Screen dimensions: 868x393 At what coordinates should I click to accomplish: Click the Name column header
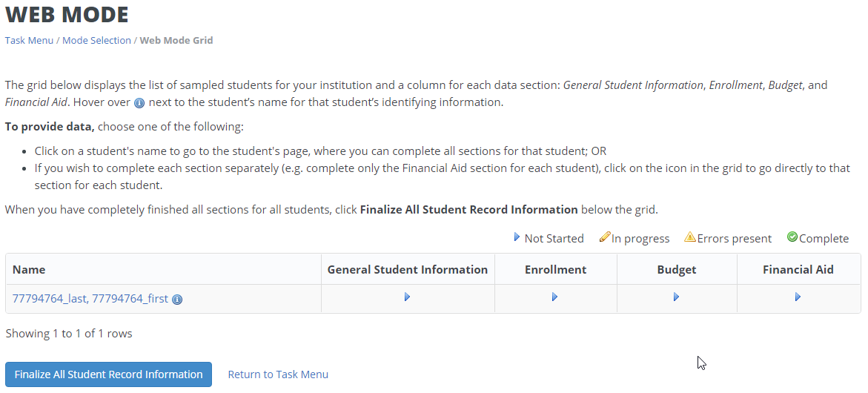[29, 270]
